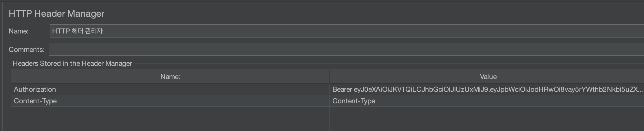This screenshot has width=644, height=131.
Task: Click 'Headers Stored in the Header Manager' group title
Action: (72, 63)
